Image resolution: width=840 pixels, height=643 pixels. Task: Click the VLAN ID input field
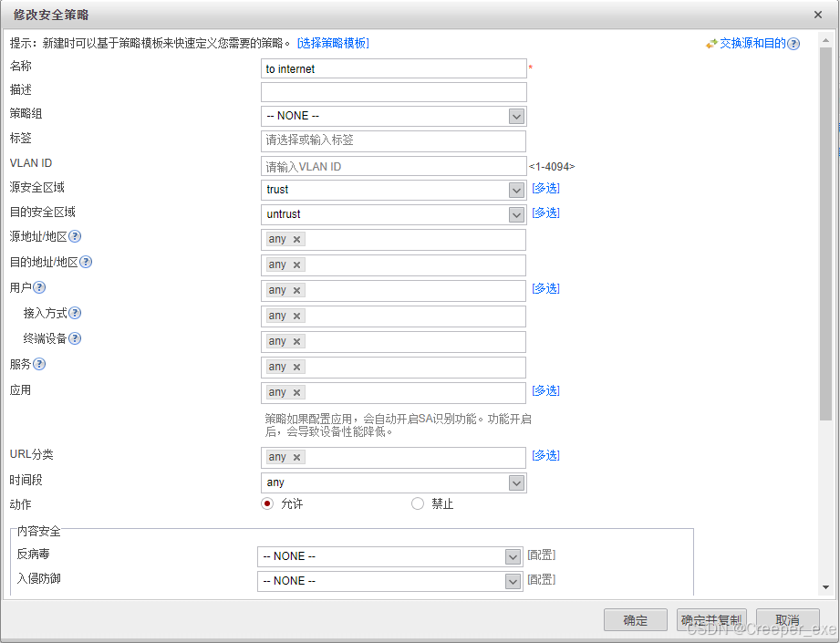(394, 167)
